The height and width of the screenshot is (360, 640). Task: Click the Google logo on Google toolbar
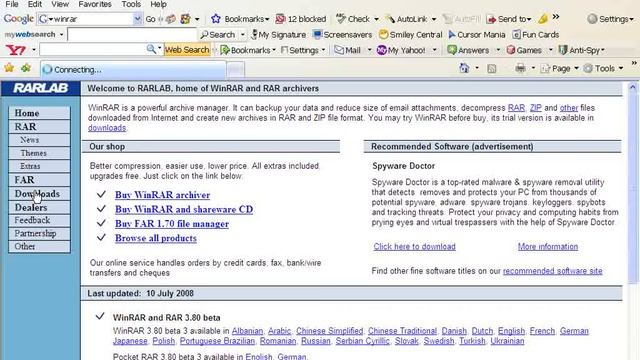click(19, 19)
